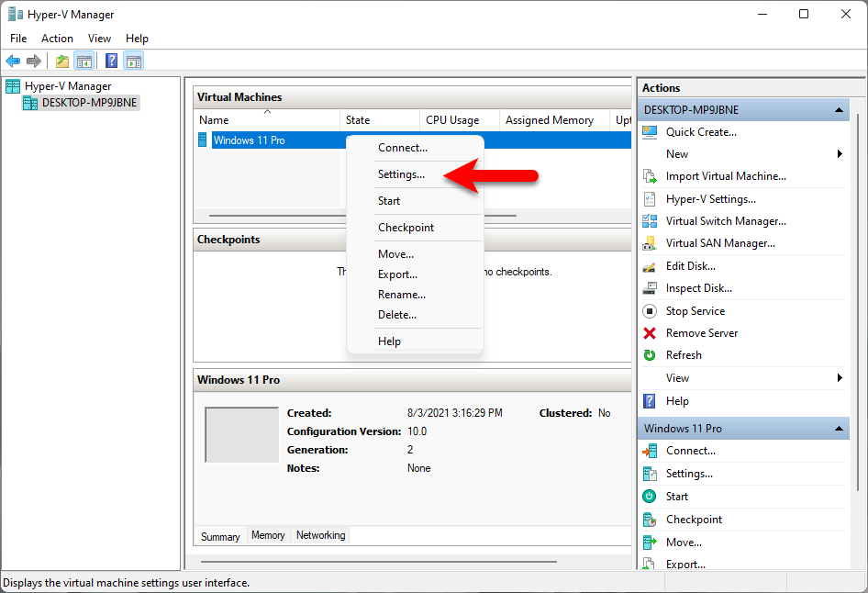Choose Delete... from the context menu

(x=415, y=315)
